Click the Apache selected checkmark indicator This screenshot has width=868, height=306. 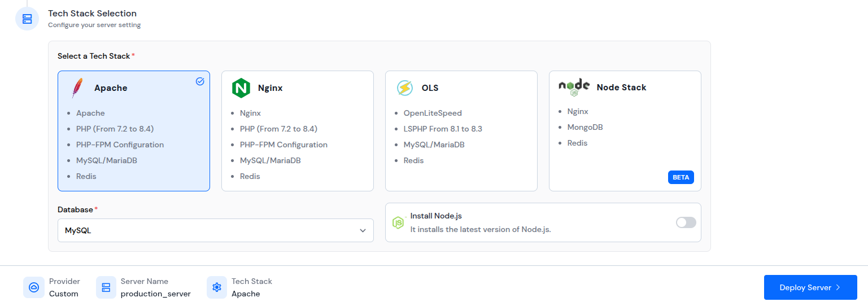[x=200, y=81]
